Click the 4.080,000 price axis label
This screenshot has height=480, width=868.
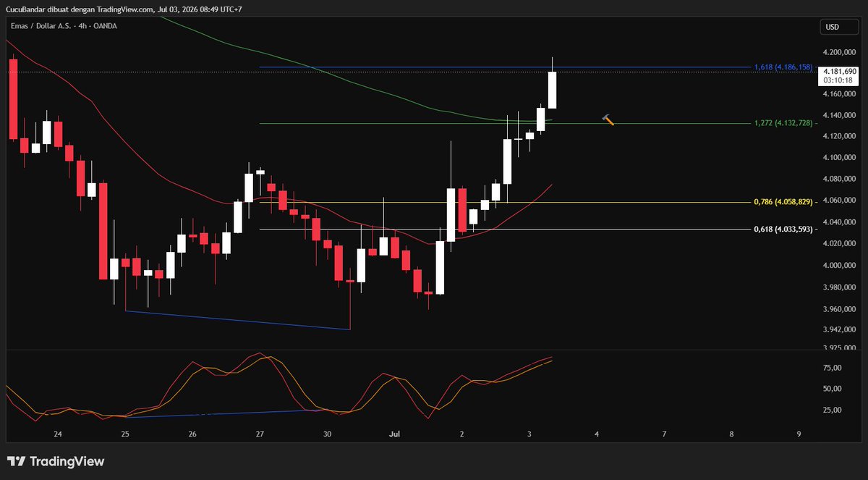pyautogui.click(x=839, y=179)
